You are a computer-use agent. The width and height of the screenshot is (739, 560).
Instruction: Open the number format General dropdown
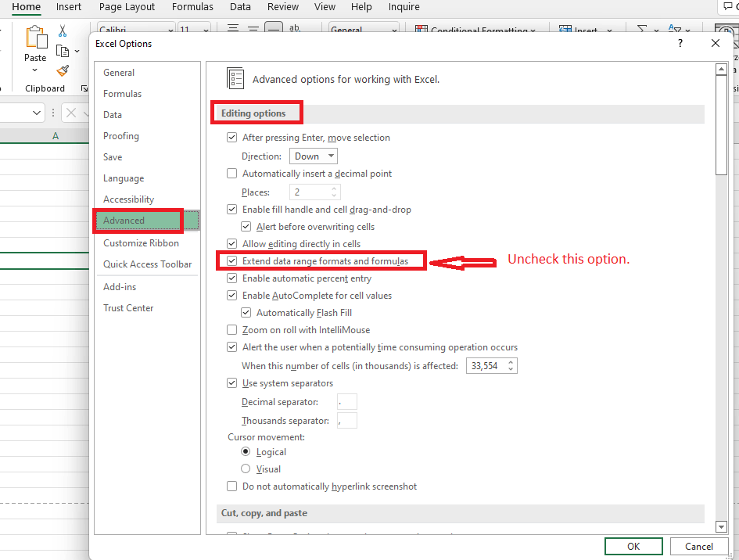coord(394,30)
